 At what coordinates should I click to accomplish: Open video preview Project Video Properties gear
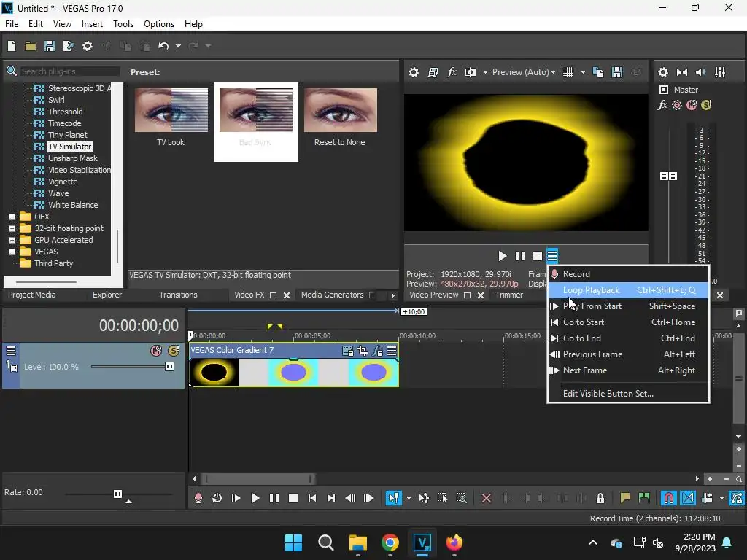[414, 72]
